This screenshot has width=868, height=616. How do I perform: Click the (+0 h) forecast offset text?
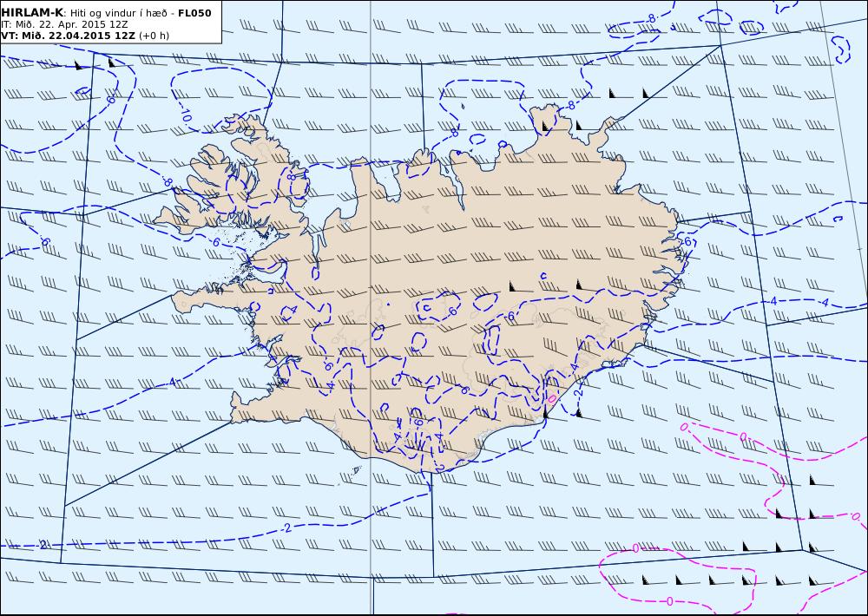pyautogui.click(x=154, y=36)
